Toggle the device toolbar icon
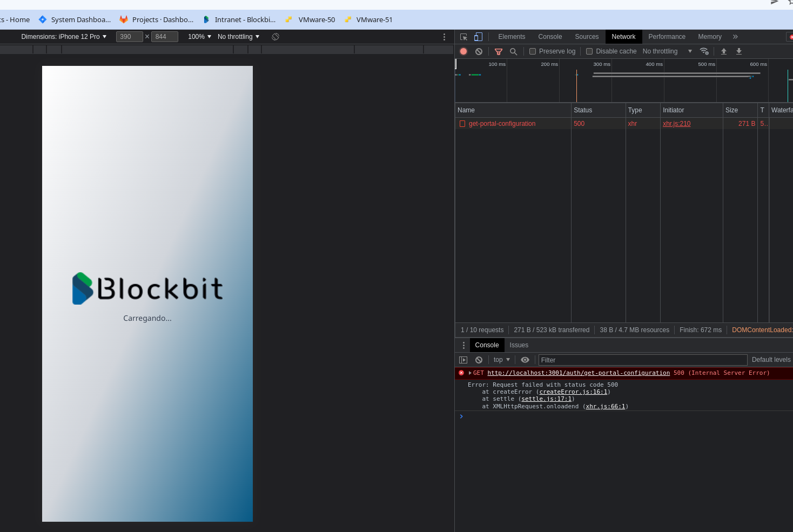 click(x=478, y=37)
